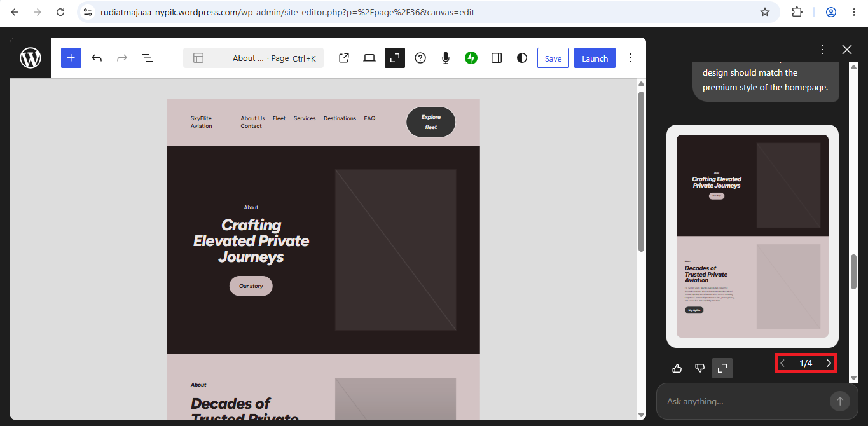Focus the Ask anything chat input
This screenshot has width=868, height=426.
point(744,401)
